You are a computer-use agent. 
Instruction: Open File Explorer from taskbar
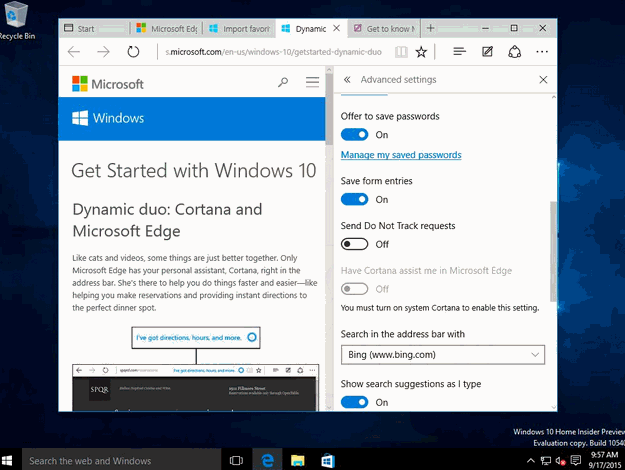click(297, 460)
